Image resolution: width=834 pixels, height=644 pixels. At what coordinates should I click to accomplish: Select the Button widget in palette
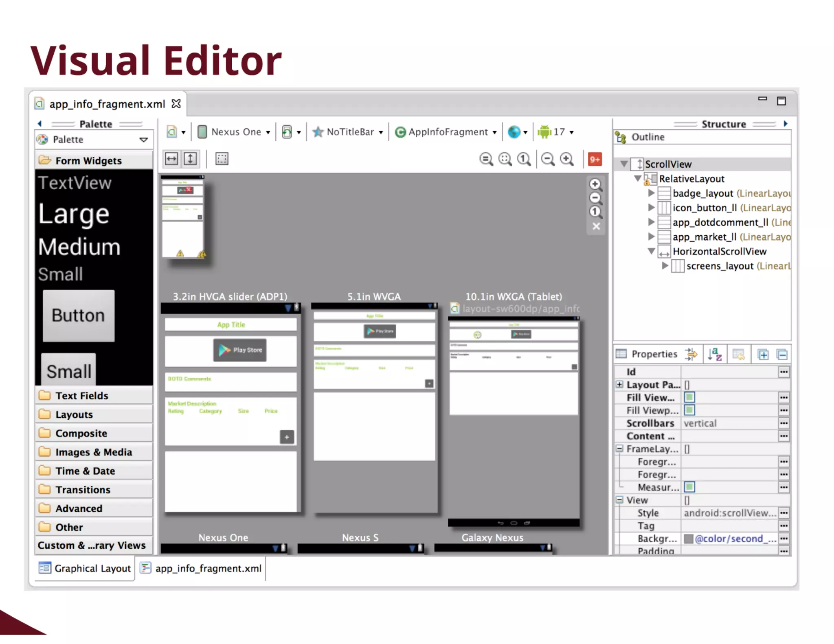coord(79,315)
